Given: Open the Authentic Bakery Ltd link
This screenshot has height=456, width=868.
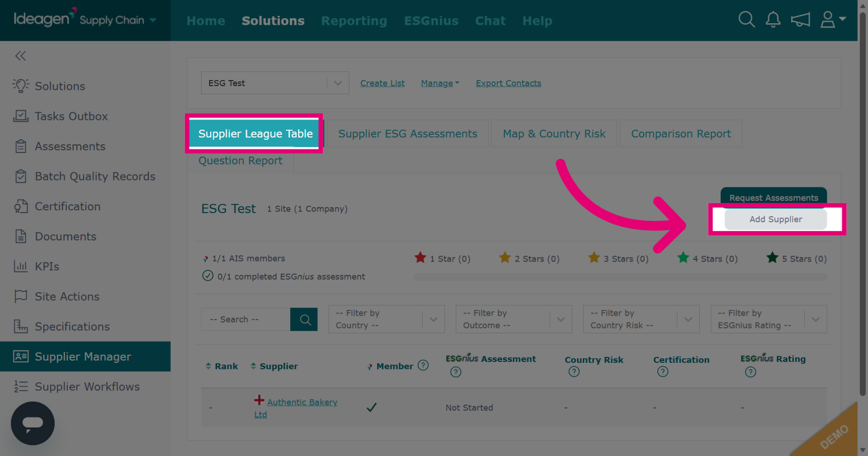Looking at the screenshot, I should coord(296,408).
